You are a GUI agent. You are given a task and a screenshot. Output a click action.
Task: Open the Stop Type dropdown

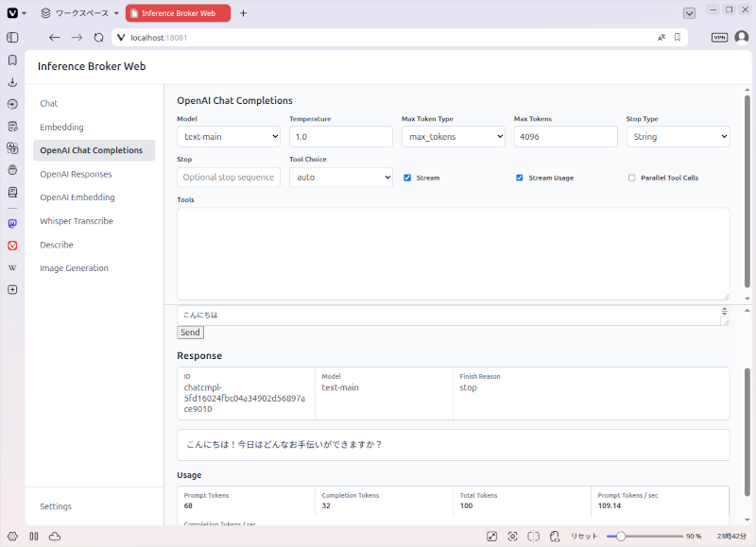point(678,137)
